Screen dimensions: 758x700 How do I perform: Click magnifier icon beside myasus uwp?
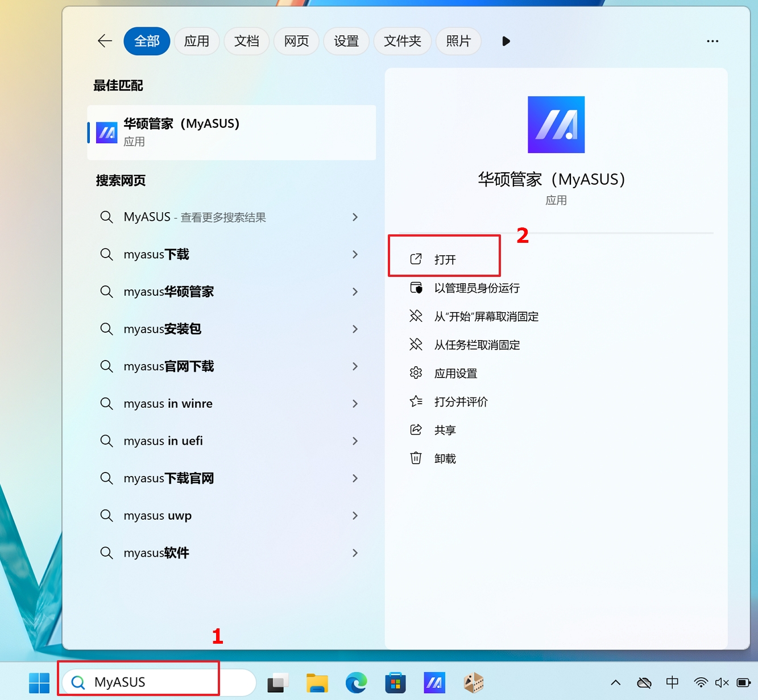(106, 516)
